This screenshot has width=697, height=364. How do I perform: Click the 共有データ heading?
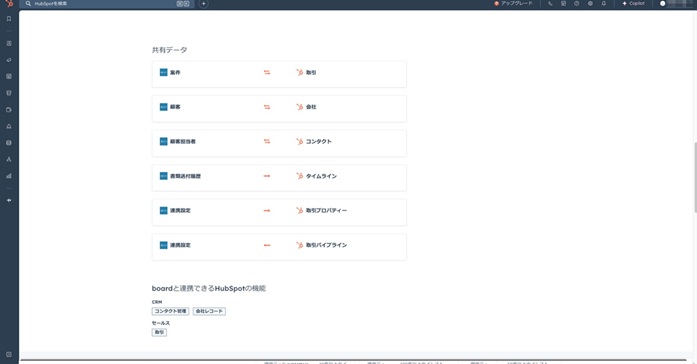(x=169, y=50)
